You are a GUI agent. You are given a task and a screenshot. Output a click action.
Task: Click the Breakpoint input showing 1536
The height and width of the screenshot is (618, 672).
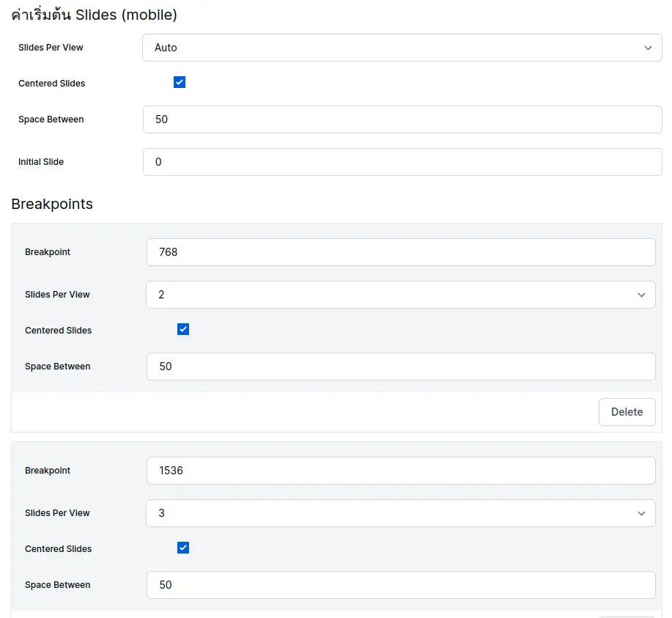[x=402, y=470]
